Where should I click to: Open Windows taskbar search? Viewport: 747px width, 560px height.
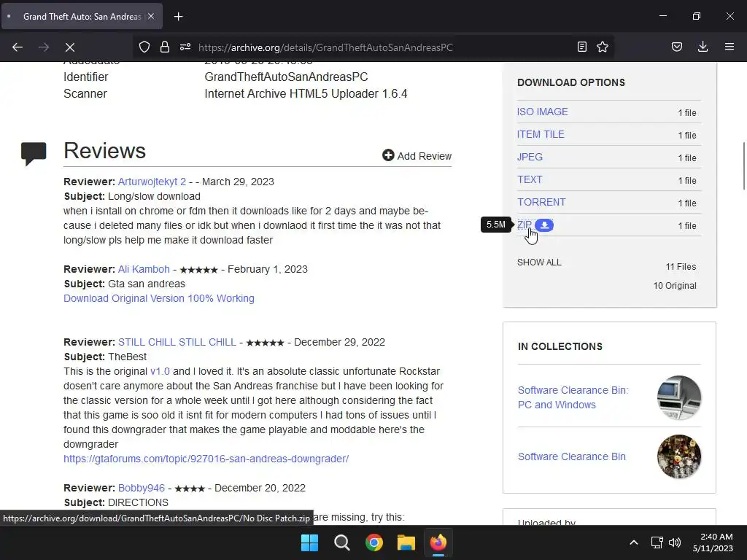pos(342,542)
